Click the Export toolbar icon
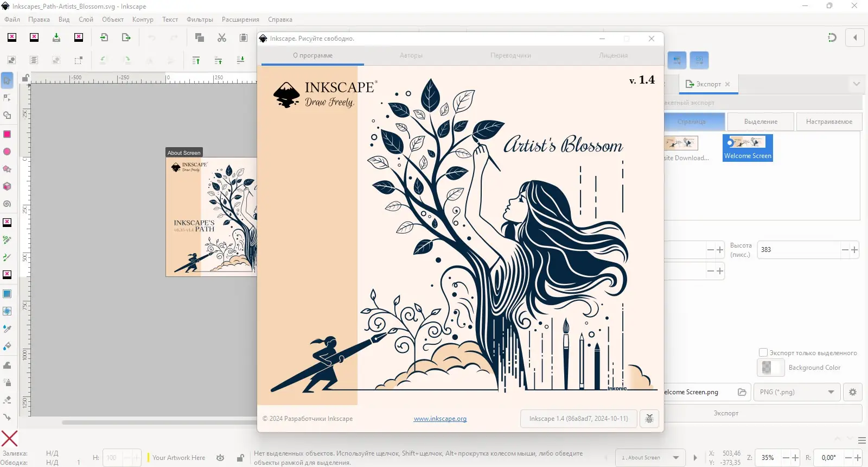868x467 pixels. coord(126,37)
